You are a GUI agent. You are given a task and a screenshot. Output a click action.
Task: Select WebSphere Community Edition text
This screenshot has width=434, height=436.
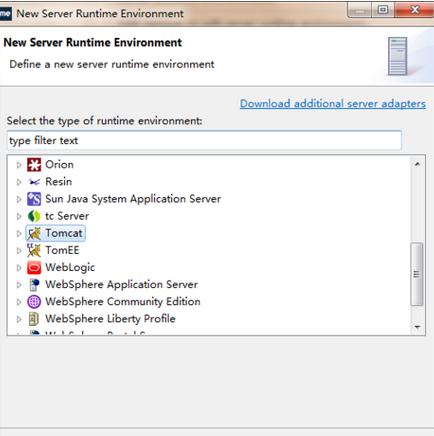click(123, 301)
